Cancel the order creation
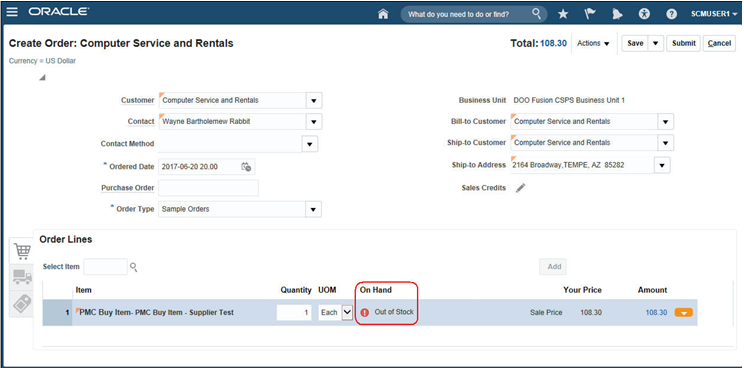Viewport: 744px width, 368px height. pyautogui.click(x=719, y=43)
